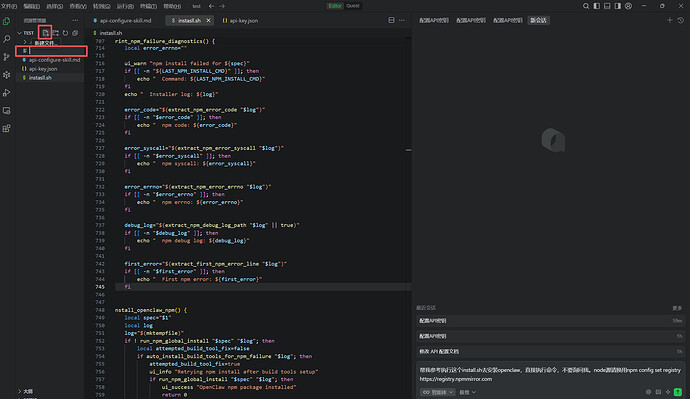Open the View menu
Viewport: 690px width, 399px height.
coord(78,6)
